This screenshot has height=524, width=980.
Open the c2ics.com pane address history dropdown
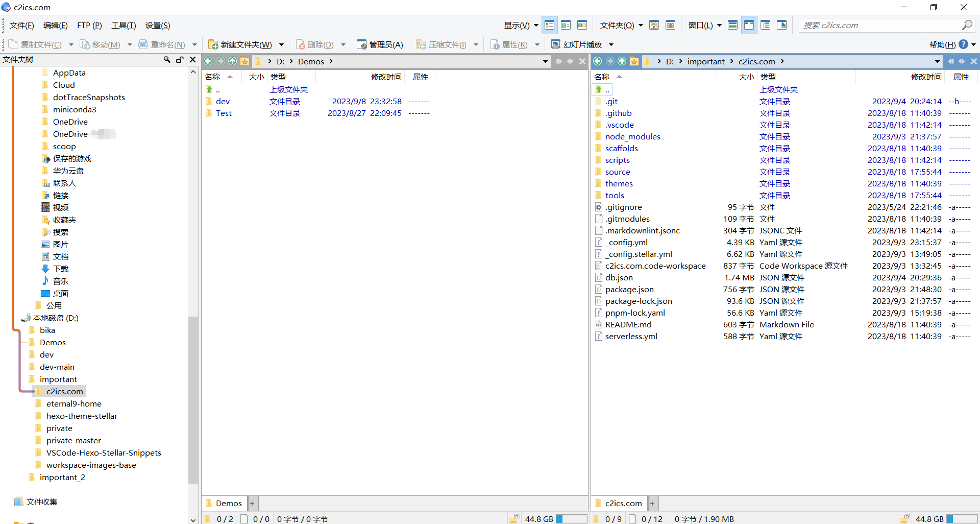coord(937,61)
